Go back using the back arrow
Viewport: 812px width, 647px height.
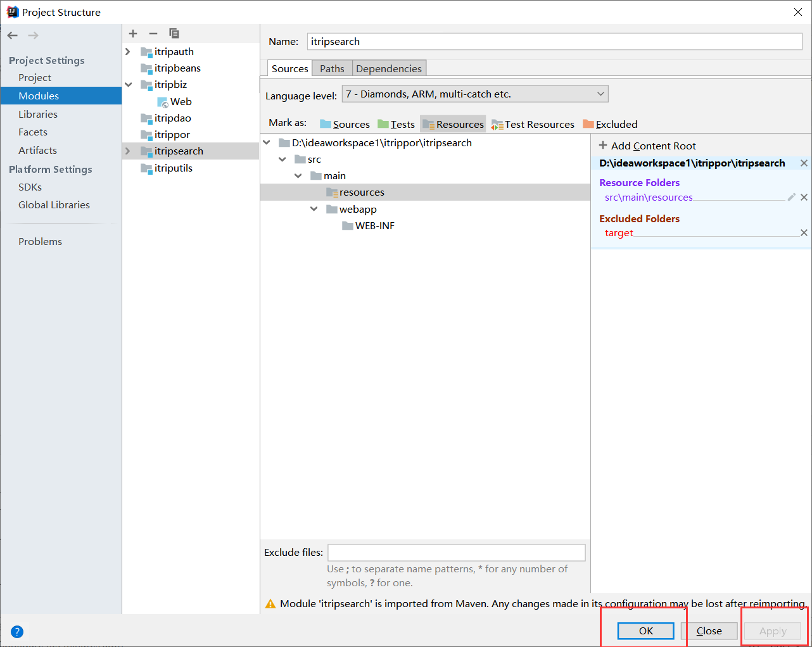pos(13,35)
